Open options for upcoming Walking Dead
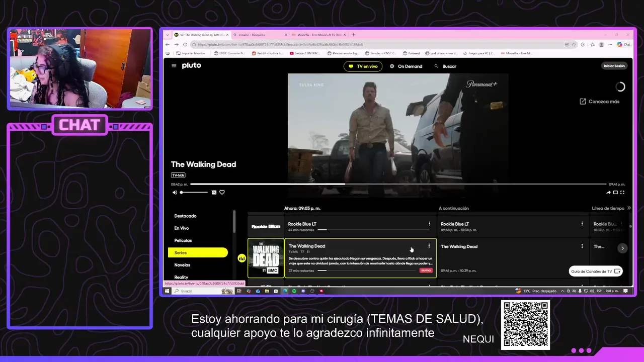 [582, 246]
